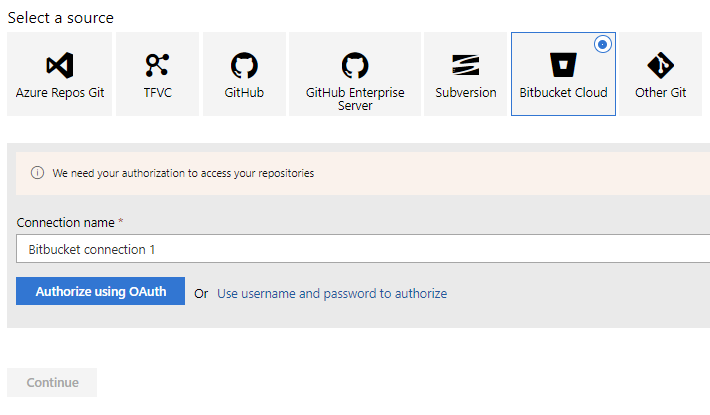Choose the Other Git icon
710x415 pixels.
click(x=660, y=66)
